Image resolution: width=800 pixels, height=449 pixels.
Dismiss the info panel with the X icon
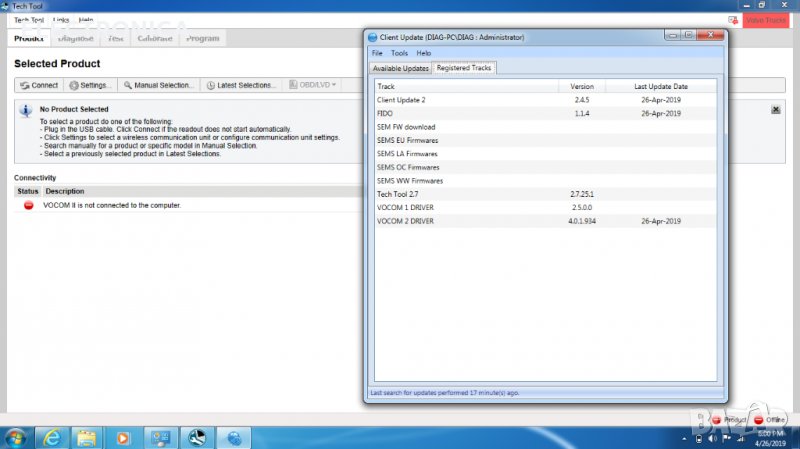coord(776,110)
